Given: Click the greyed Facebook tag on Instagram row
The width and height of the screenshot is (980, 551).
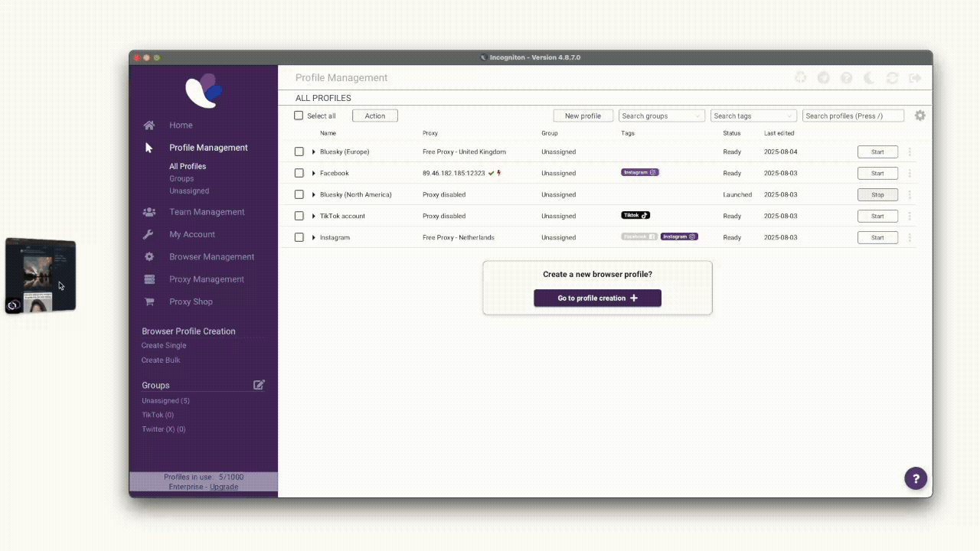Looking at the screenshot, I should 639,236.
